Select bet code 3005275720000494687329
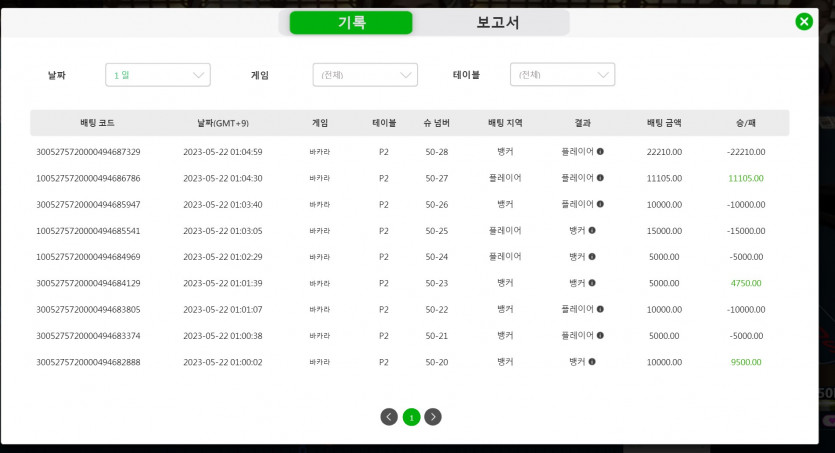 click(x=88, y=152)
